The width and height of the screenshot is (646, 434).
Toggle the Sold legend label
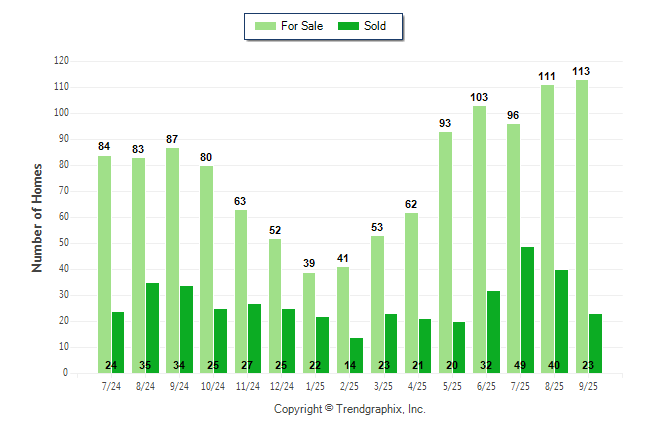[x=377, y=26]
